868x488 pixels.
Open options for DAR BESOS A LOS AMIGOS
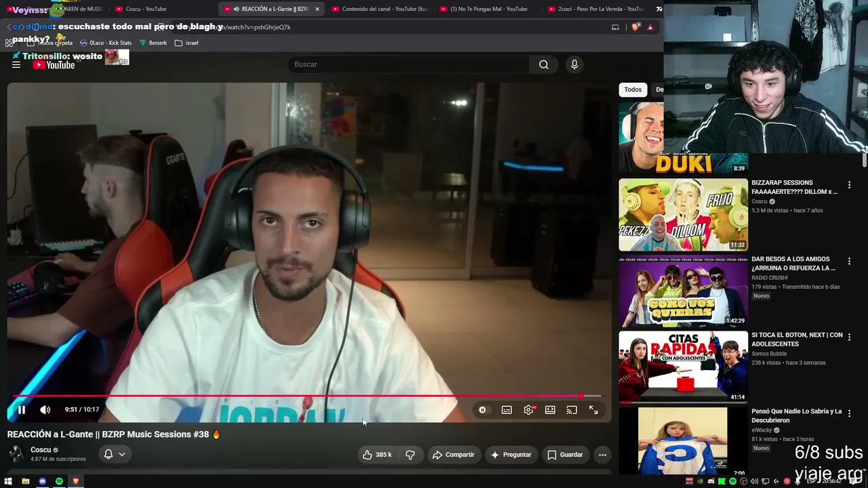click(x=849, y=261)
